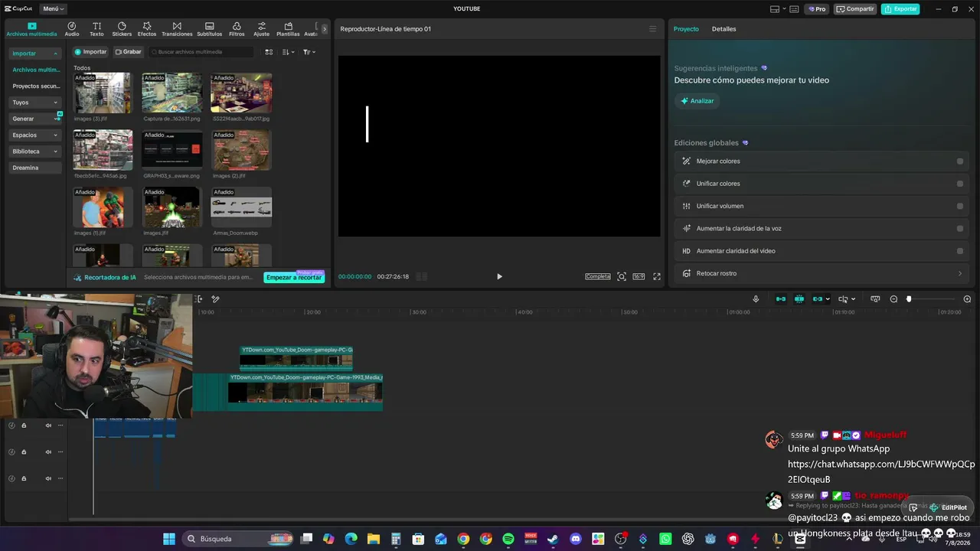
Task: Toggle clip linkage in the timeline
Action: [818, 299]
